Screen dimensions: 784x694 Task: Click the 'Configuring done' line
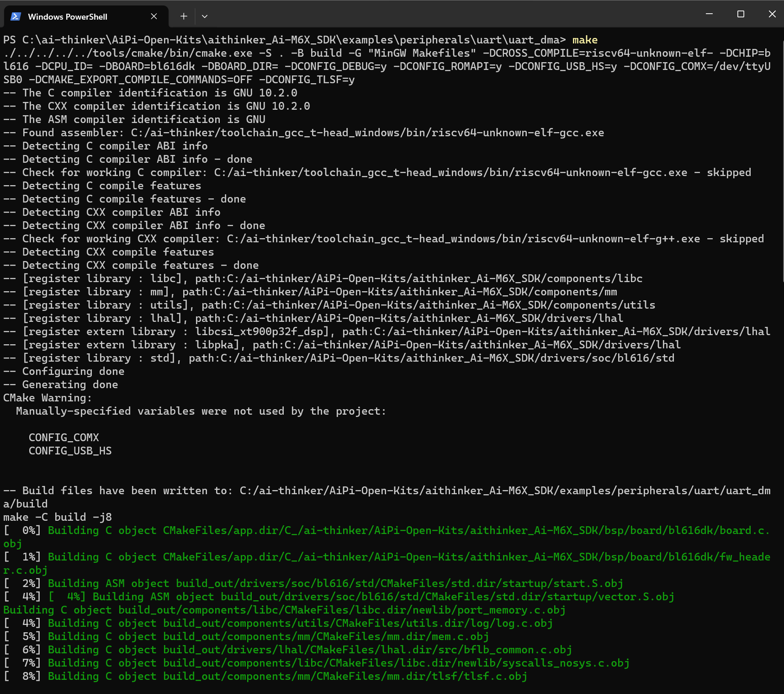coord(64,372)
